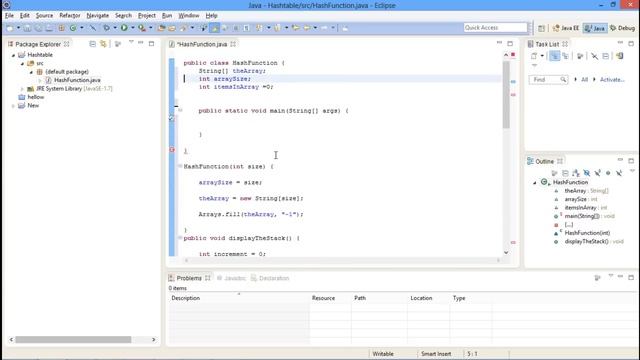Click Package Explorer horizontal scrollbar thumb

tap(73, 340)
